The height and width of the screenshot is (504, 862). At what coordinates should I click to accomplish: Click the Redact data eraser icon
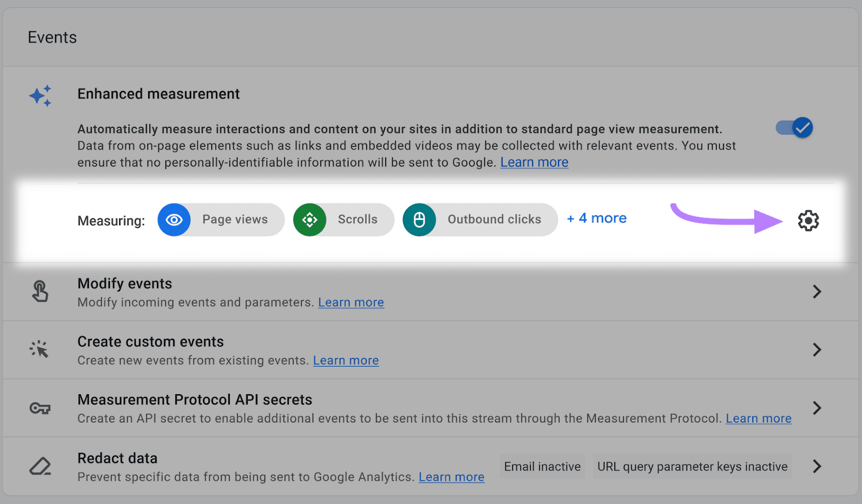[40, 466]
